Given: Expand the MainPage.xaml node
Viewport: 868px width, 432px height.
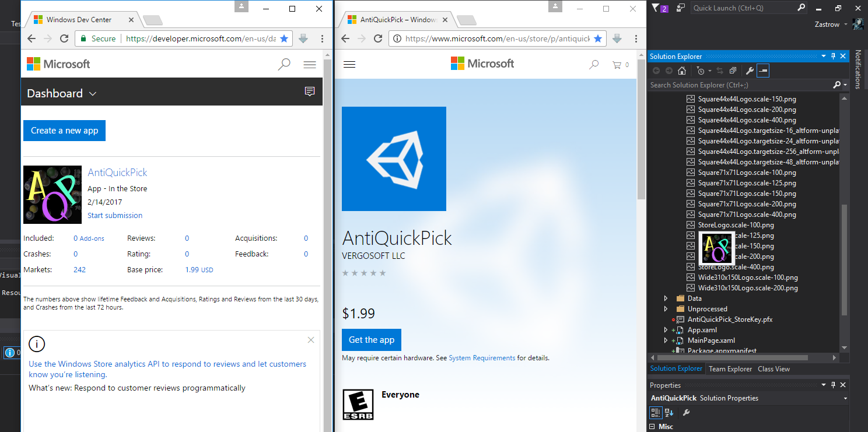Looking at the screenshot, I should (x=666, y=340).
